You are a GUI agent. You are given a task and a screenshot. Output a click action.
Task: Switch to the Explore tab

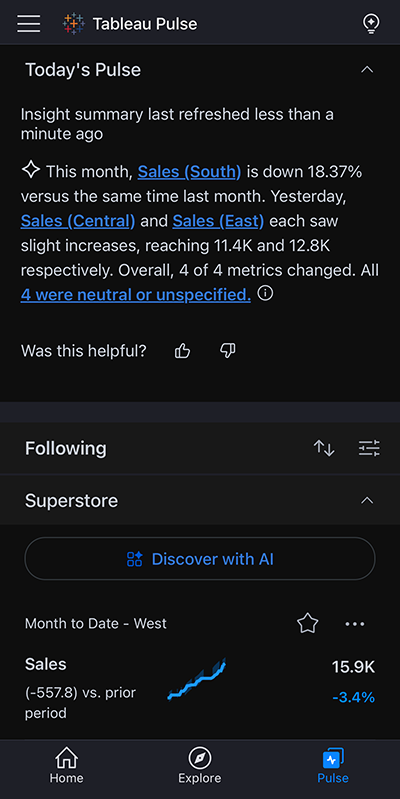[200, 765]
